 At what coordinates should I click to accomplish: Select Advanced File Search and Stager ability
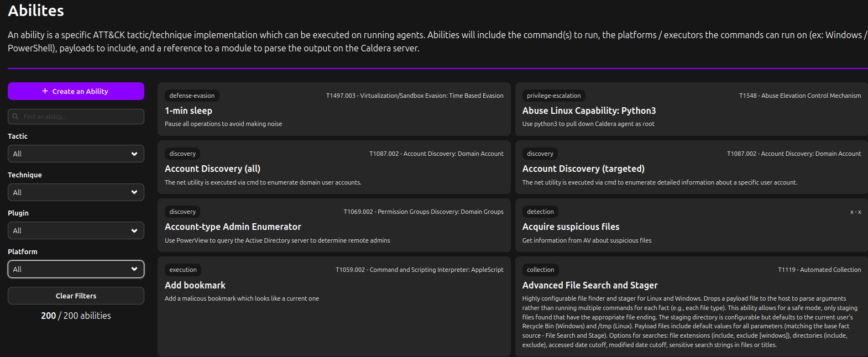click(691, 285)
